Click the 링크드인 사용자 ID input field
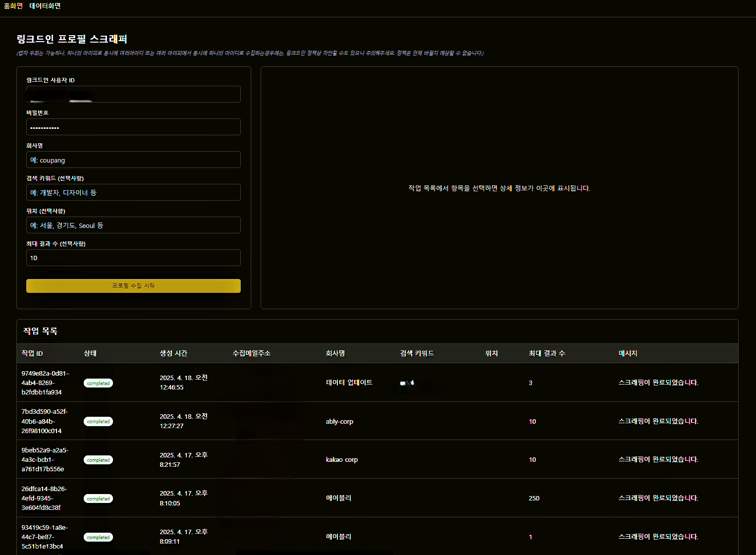The width and height of the screenshot is (756, 555). 133,94
